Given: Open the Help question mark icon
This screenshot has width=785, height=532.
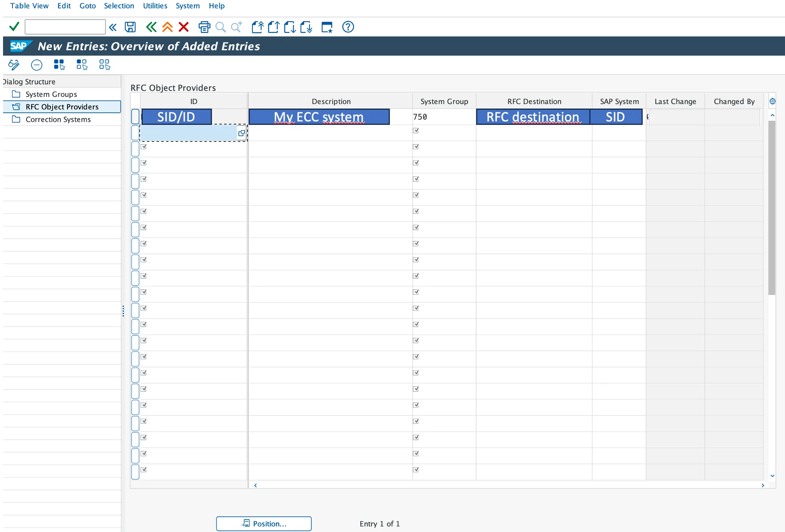Looking at the screenshot, I should pos(348,27).
